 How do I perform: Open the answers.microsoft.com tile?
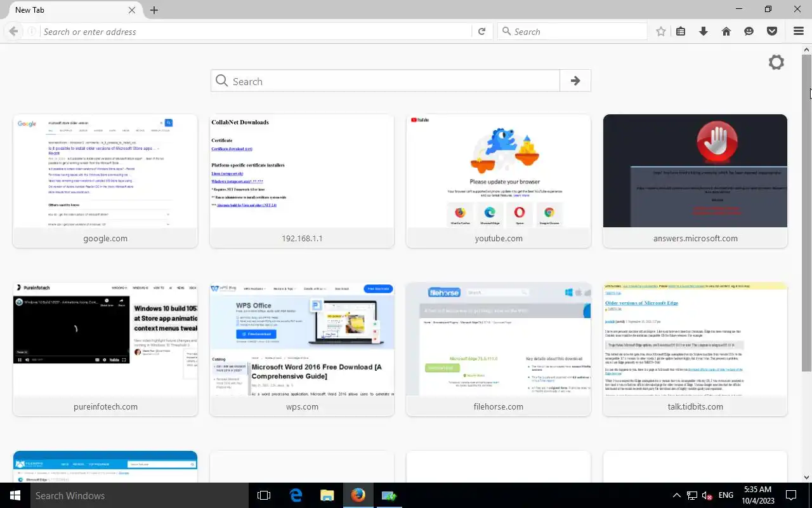coord(695,181)
